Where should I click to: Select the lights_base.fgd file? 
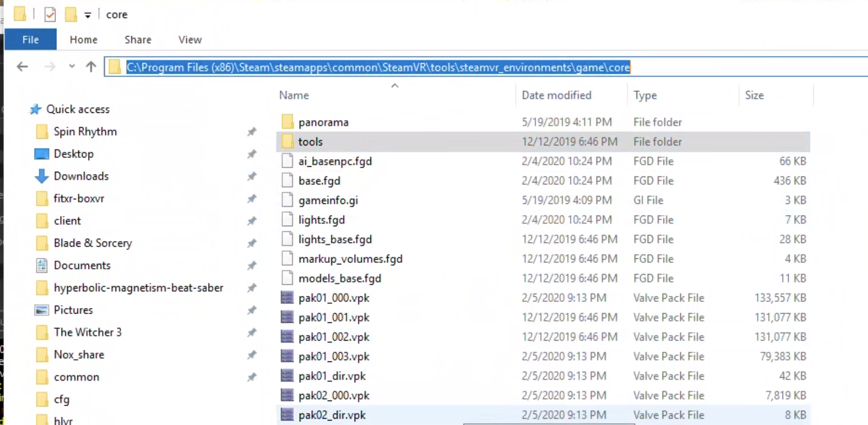click(543, 239)
